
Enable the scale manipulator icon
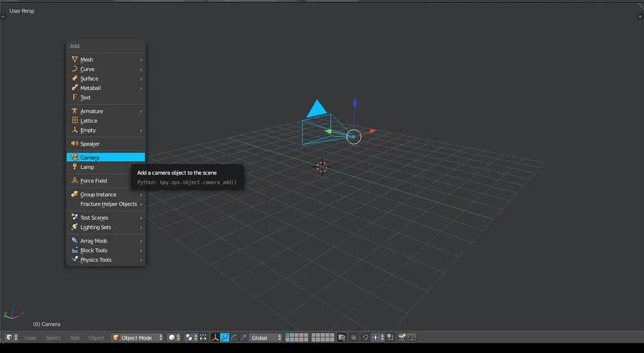pyautogui.click(x=243, y=338)
